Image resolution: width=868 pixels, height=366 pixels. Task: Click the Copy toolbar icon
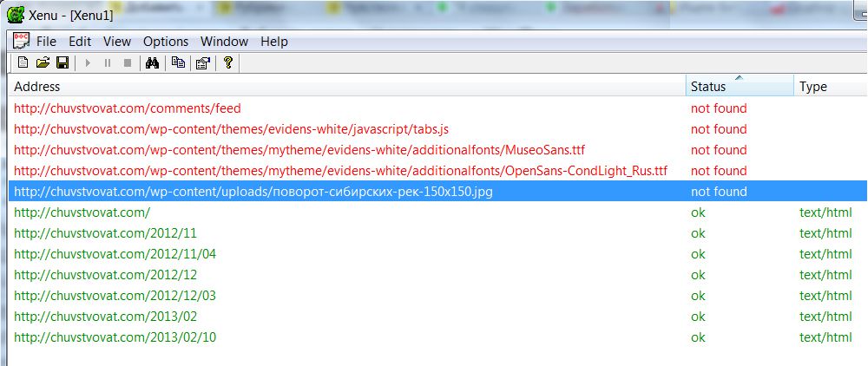coord(178,62)
